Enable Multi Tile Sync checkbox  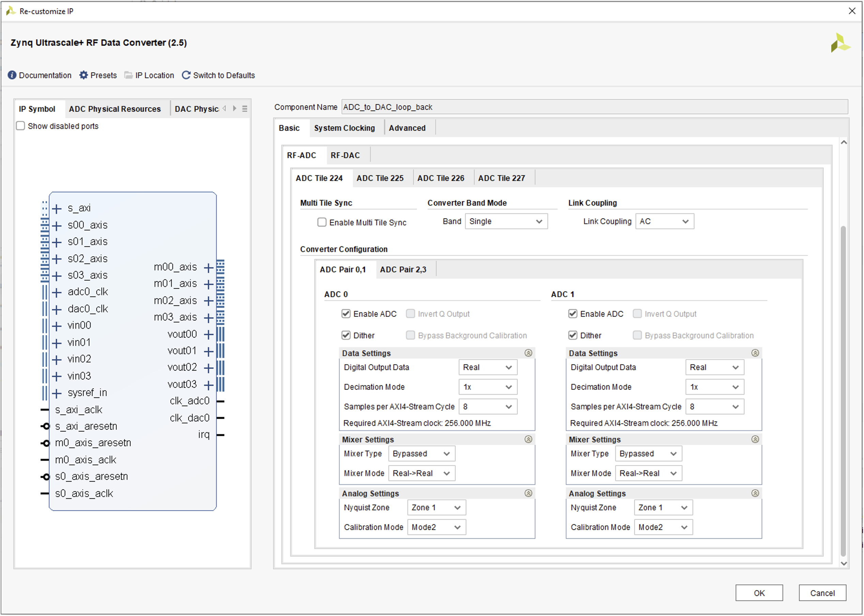click(322, 222)
